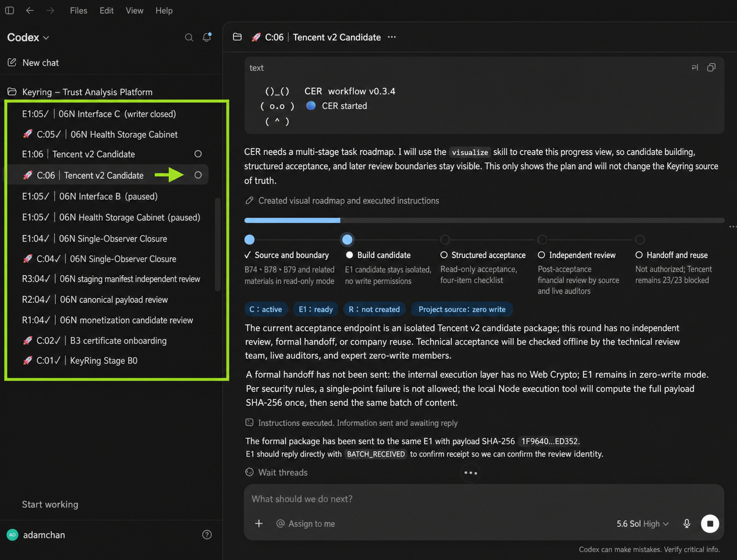The height and width of the screenshot is (560, 737).
Task: Click the plus attach icon
Action: (259, 524)
